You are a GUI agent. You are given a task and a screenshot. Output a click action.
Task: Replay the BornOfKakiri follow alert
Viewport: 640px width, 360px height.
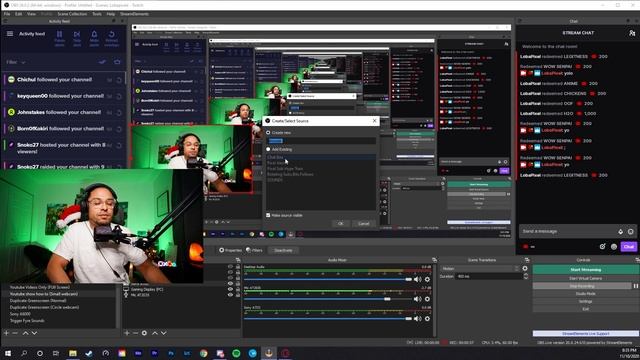[119, 129]
